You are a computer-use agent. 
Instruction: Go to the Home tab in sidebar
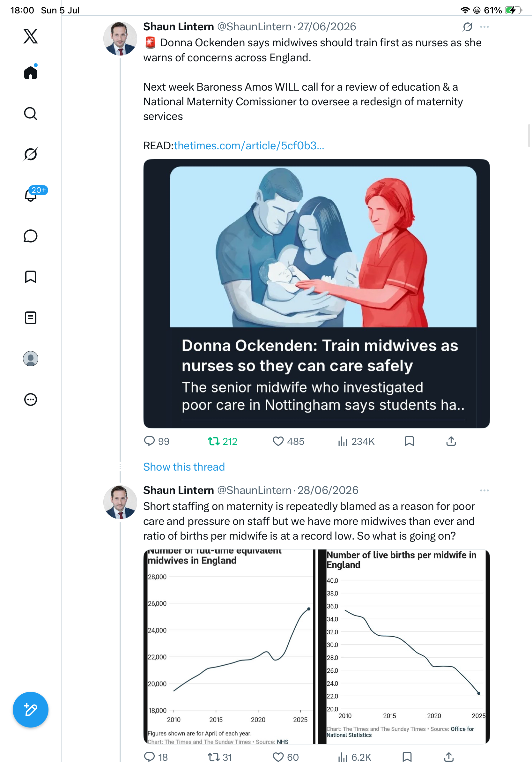tap(31, 72)
